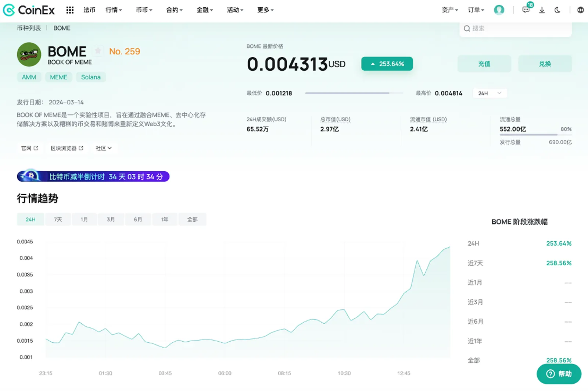Expand the 资产 dropdown
Image resolution: width=588 pixels, height=391 pixels.
450,10
